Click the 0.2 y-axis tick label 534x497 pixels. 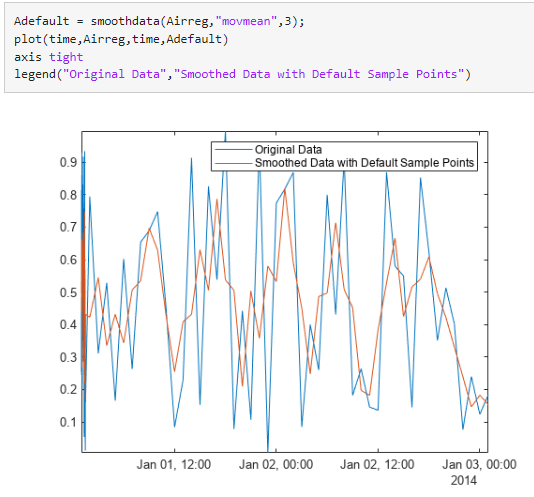click(68, 389)
